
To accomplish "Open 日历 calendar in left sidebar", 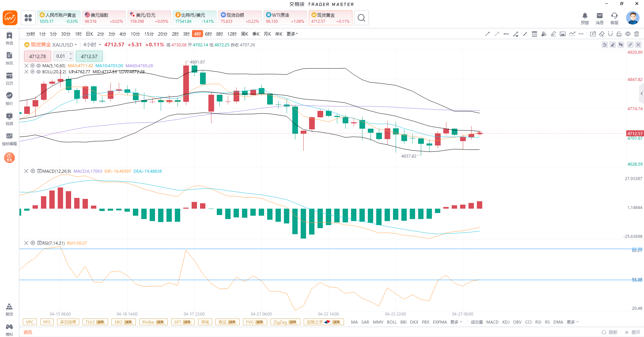I will pyautogui.click(x=9, y=79).
